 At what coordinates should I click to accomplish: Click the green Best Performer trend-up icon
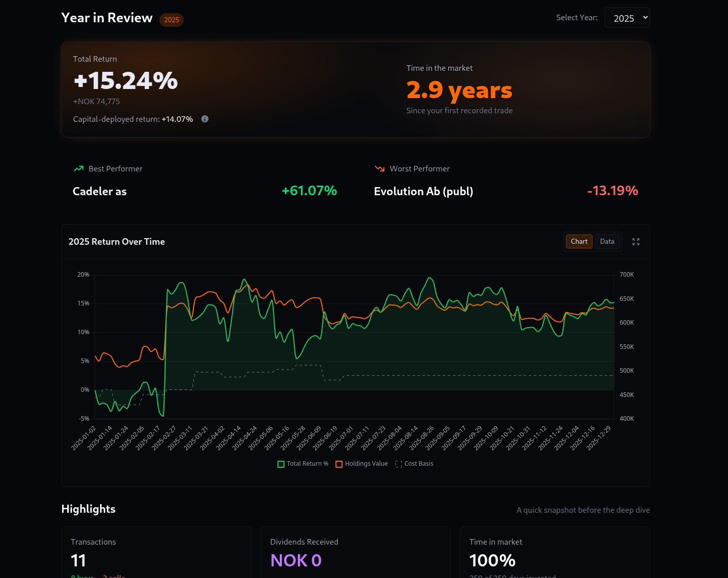point(78,169)
